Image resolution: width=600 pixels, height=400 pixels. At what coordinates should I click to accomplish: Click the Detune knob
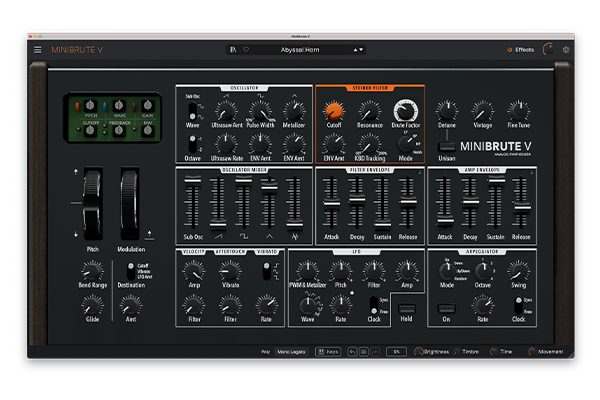(447, 111)
